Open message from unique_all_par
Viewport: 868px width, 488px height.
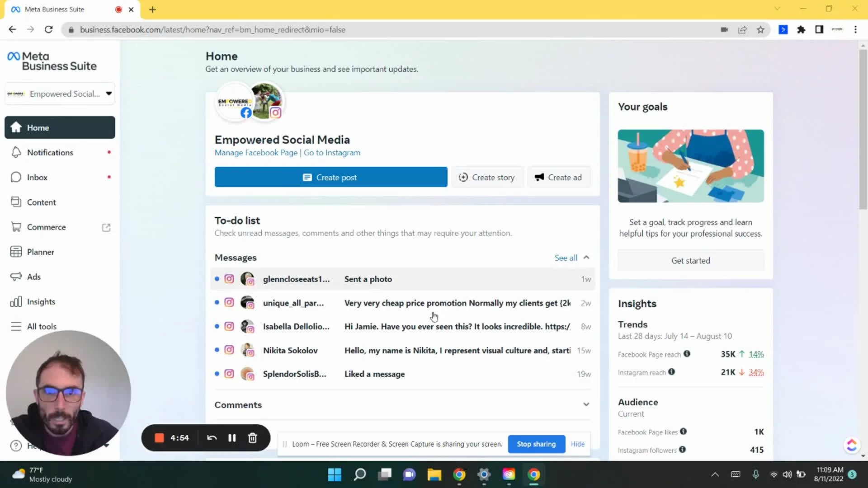pyautogui.click(x=402, y=303)
